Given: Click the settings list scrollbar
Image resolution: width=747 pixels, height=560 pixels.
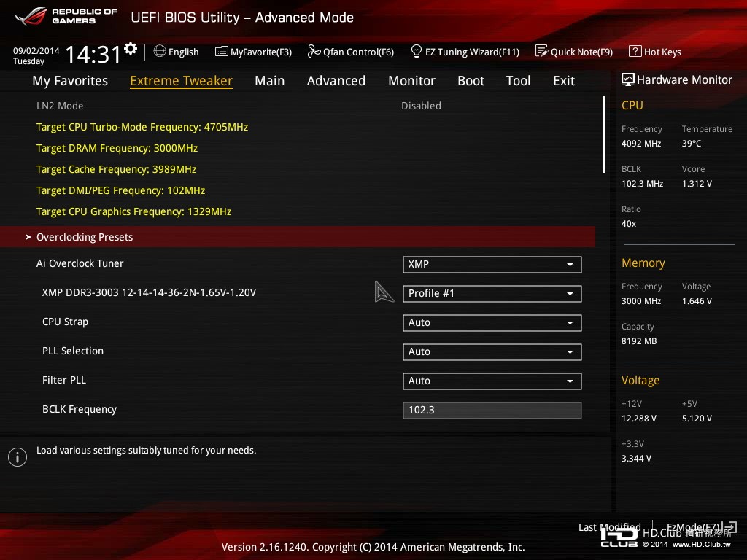Looking at the screenshot, I should 603,134.
